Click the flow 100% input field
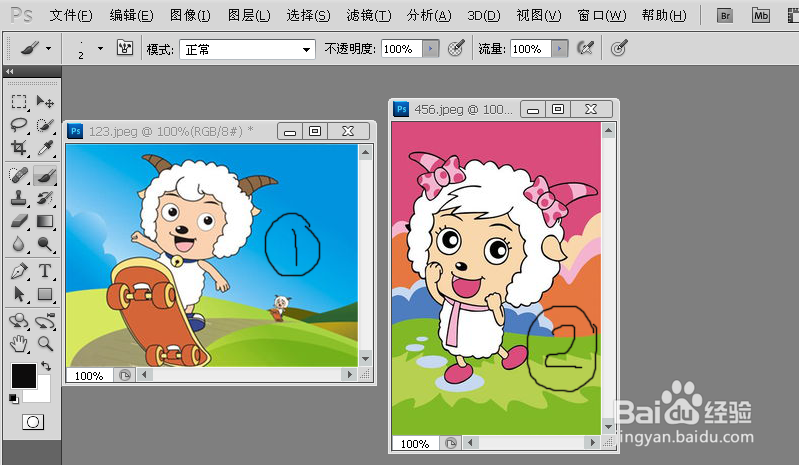This screenshot has height=465, width=799. tap(530, 49)
